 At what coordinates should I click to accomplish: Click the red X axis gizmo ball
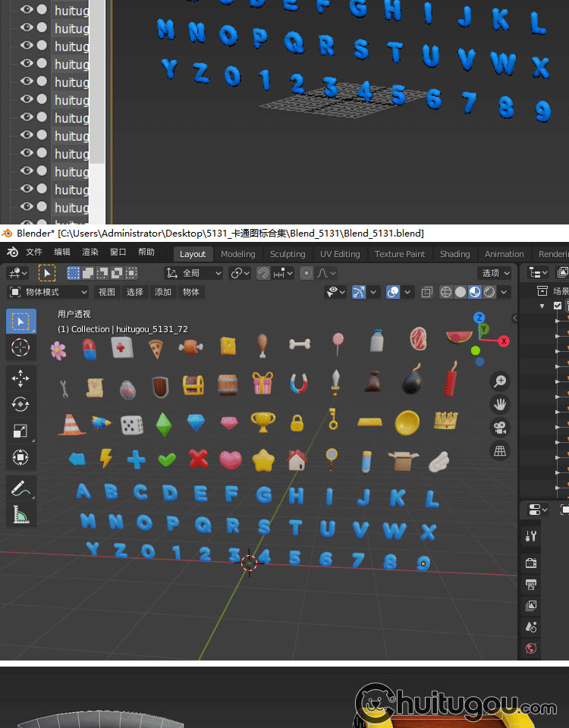(504, 341)
